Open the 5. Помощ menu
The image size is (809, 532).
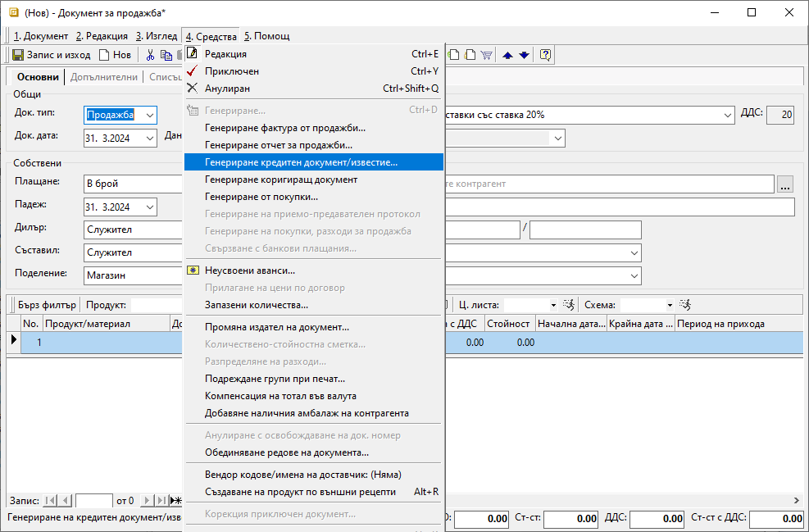[266, 36]
